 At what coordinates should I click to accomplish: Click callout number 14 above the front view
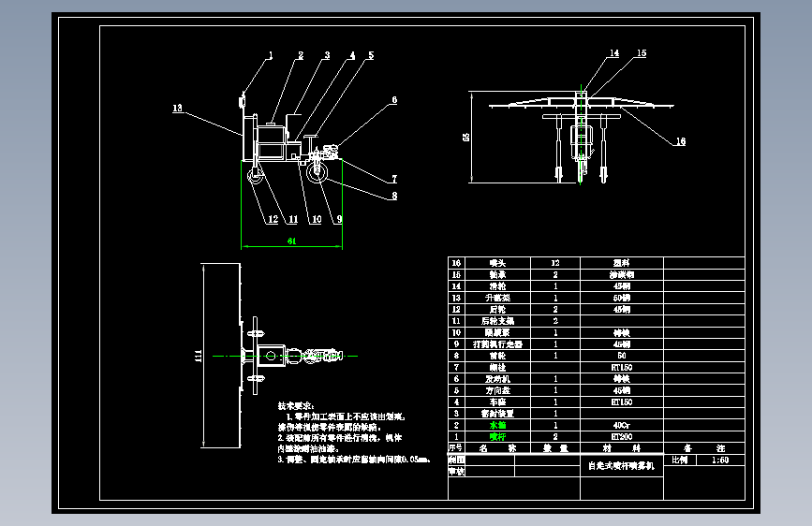point(614,52)
